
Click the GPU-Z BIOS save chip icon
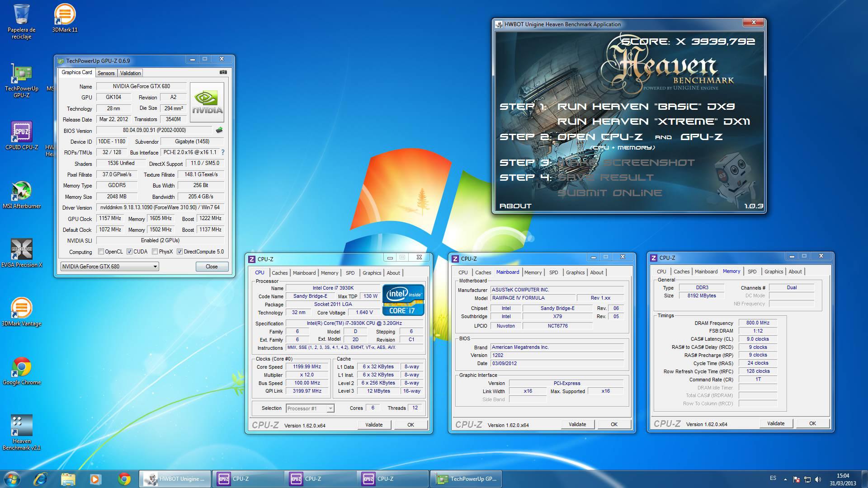pos(219,130)
